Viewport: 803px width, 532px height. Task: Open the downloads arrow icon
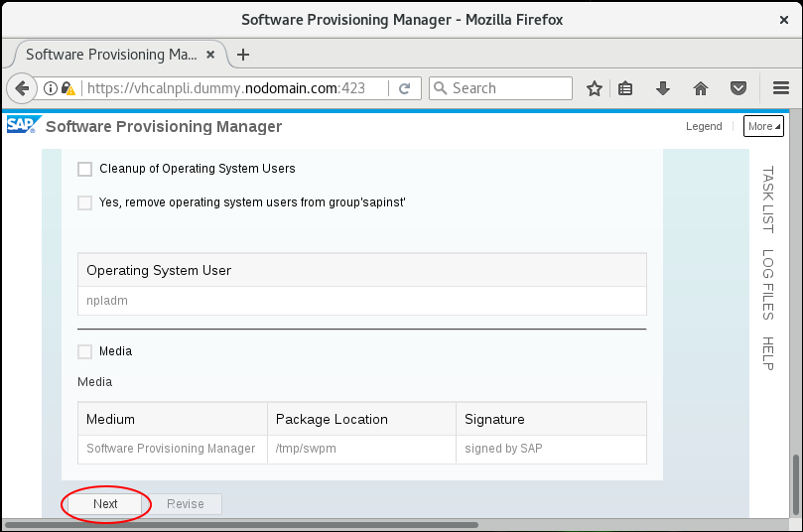coord(663,88)
